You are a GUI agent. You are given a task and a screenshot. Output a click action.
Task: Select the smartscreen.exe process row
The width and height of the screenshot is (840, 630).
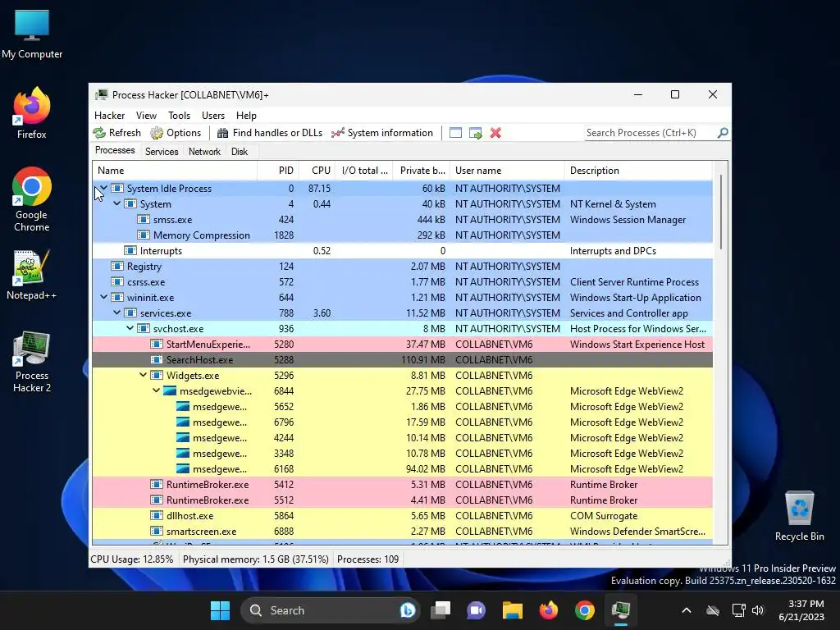pos(402,531)
